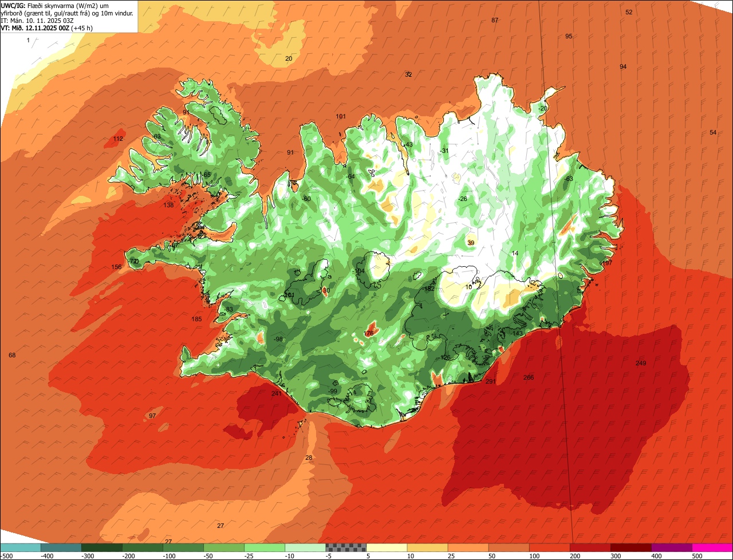Screen dimensions: 733x560
Task: Select the darkest green -300 to -200 legend swatch
Action: click(102, 548)
